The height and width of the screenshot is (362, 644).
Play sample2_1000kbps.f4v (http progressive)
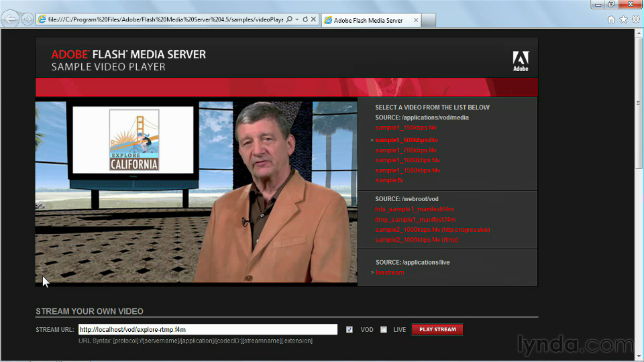[432, 230]
